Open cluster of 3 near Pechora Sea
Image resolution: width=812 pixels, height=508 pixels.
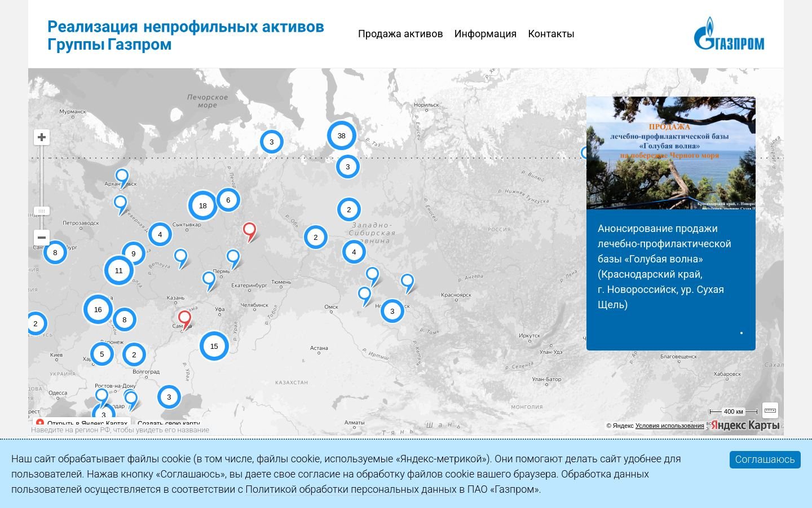[271, 142]
